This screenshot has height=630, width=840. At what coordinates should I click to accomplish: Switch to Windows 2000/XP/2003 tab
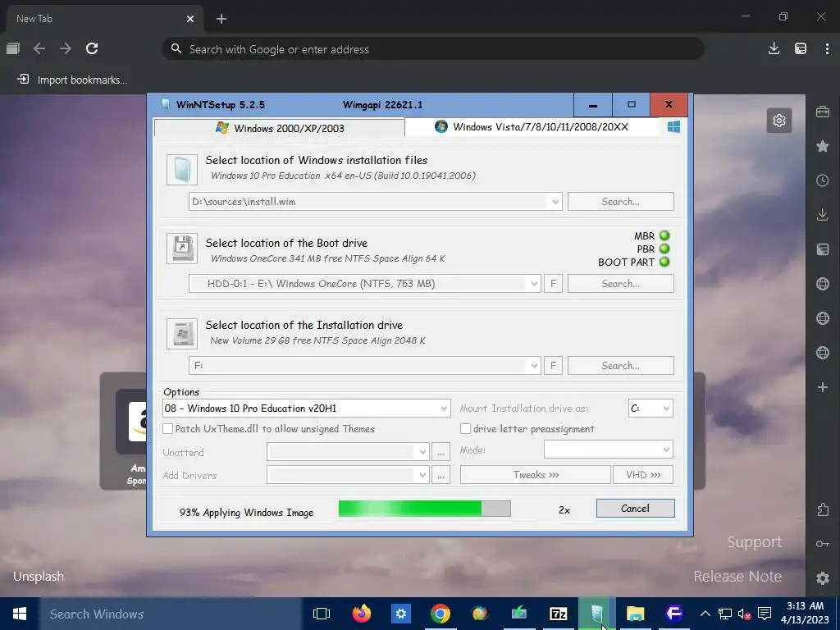coord(279,128)
